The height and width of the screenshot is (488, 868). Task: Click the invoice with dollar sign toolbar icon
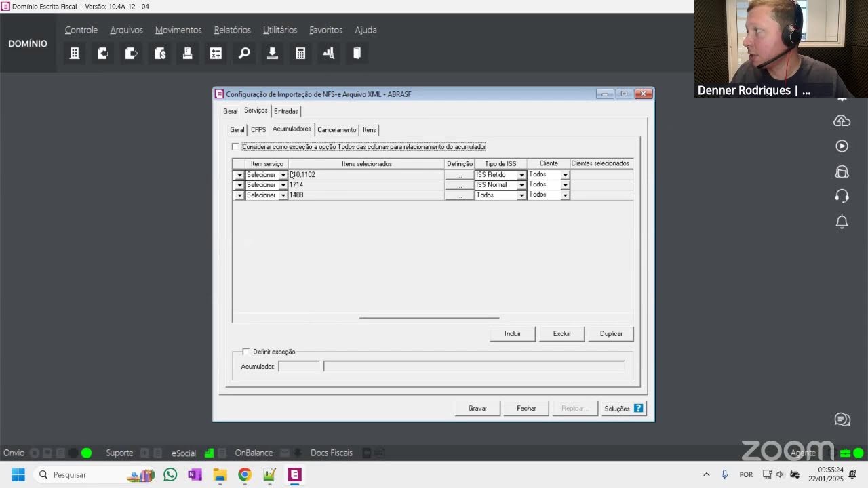(x=160, y=54)
